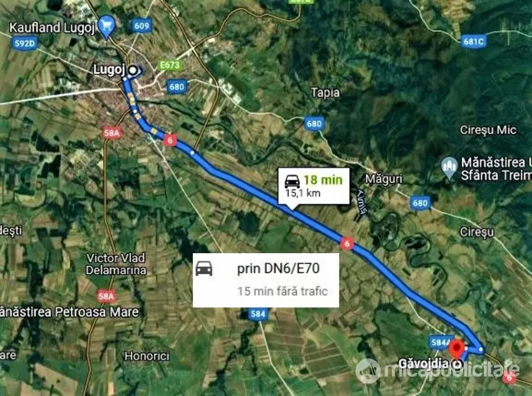Click the Lugoj route start circle
The image size is (532, 396).
tap(134, 70)
